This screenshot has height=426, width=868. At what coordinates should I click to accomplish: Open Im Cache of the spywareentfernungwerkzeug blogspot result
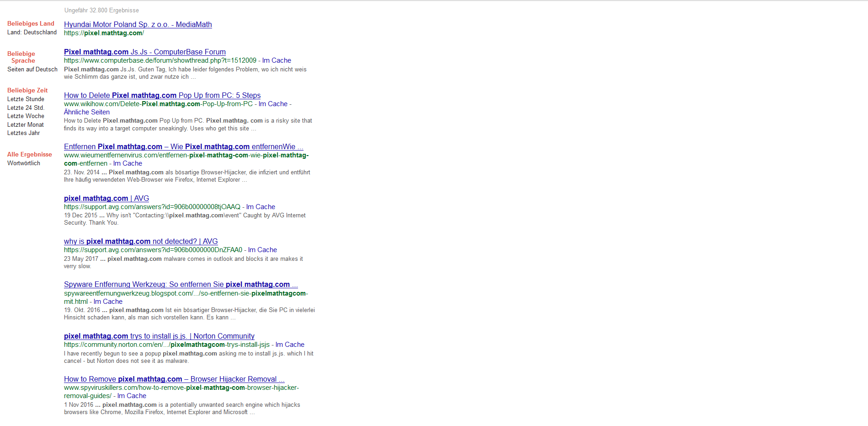coord(108,302)
